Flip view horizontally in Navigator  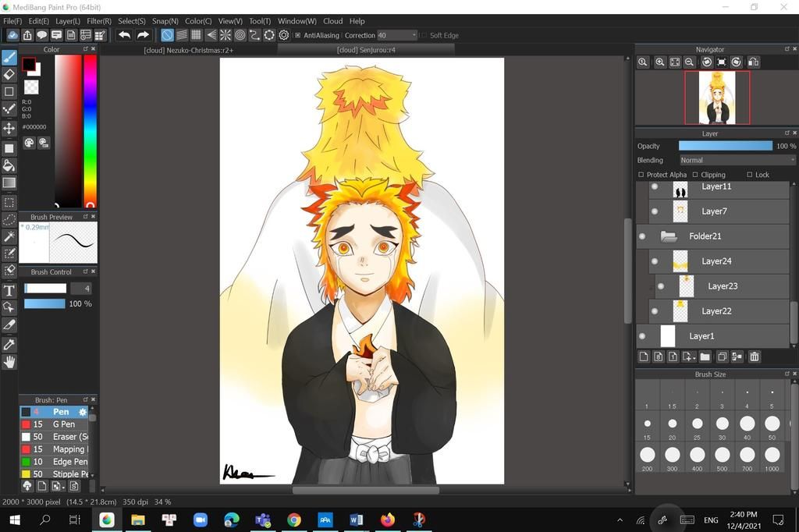(x=753, y=62)
